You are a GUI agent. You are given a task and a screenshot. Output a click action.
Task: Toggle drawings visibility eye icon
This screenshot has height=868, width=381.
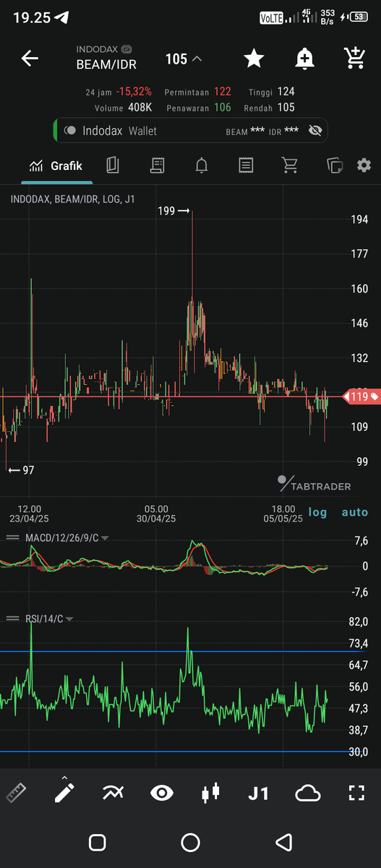click(162, 793)
